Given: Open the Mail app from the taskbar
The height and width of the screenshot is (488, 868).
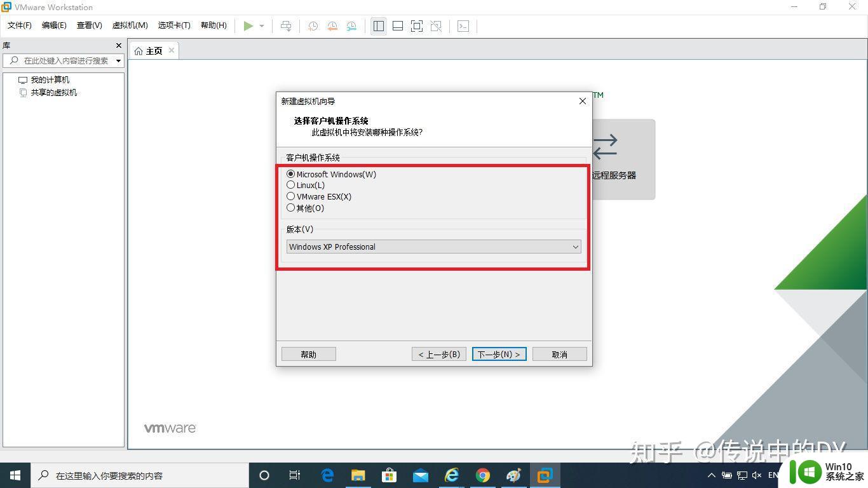Looking at the screenshot, I should point(420,475).
